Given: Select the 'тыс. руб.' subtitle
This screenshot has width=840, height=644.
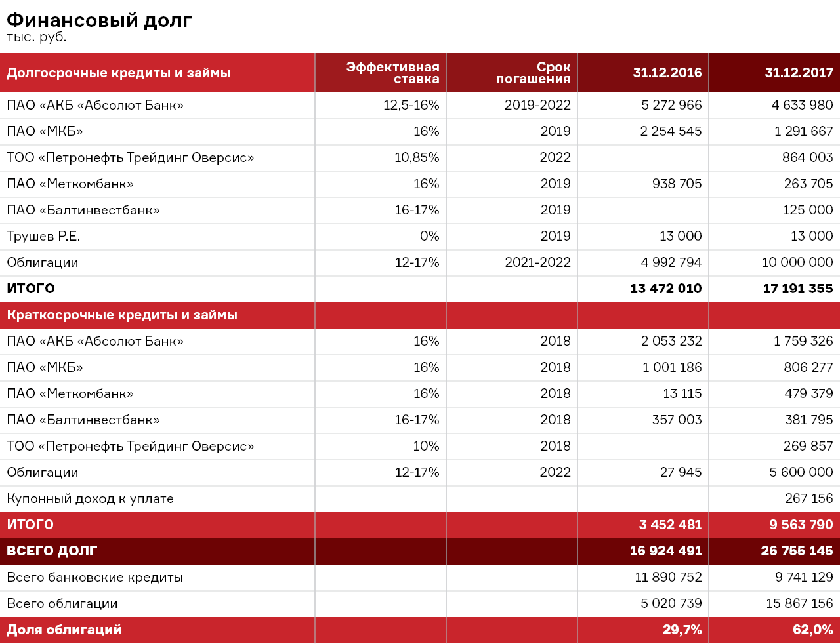Looking at the screenshot, I should 37,37.
